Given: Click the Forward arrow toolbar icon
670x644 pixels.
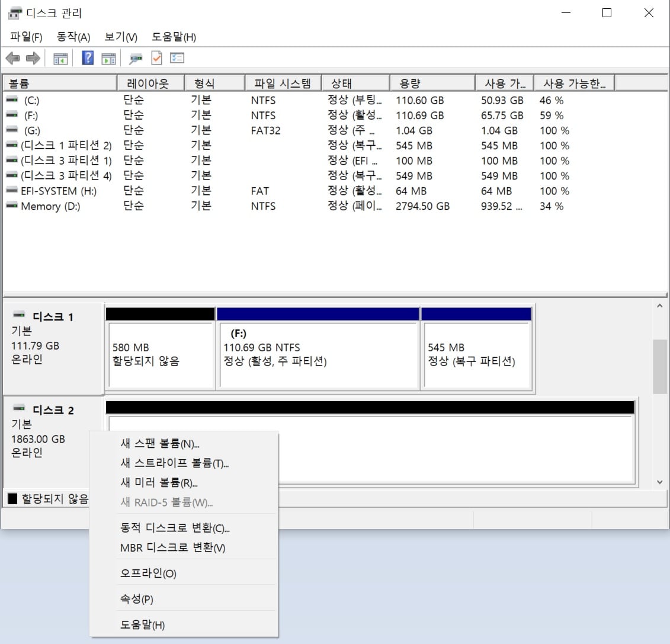Looking at the screenshot, I should [33, 58].
